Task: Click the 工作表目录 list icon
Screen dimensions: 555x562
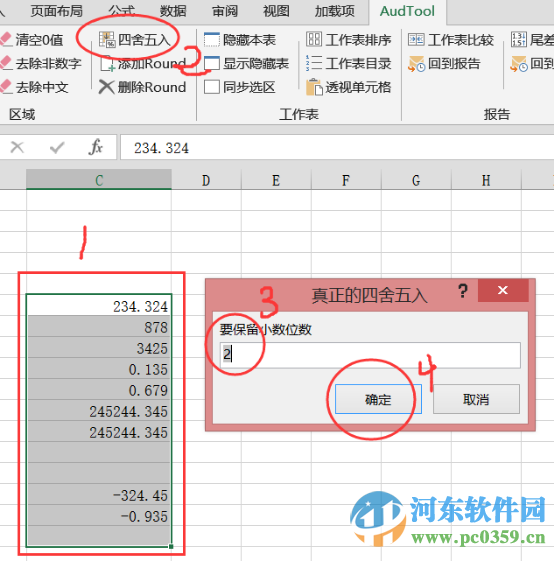Action: click(x=314, y=63)
